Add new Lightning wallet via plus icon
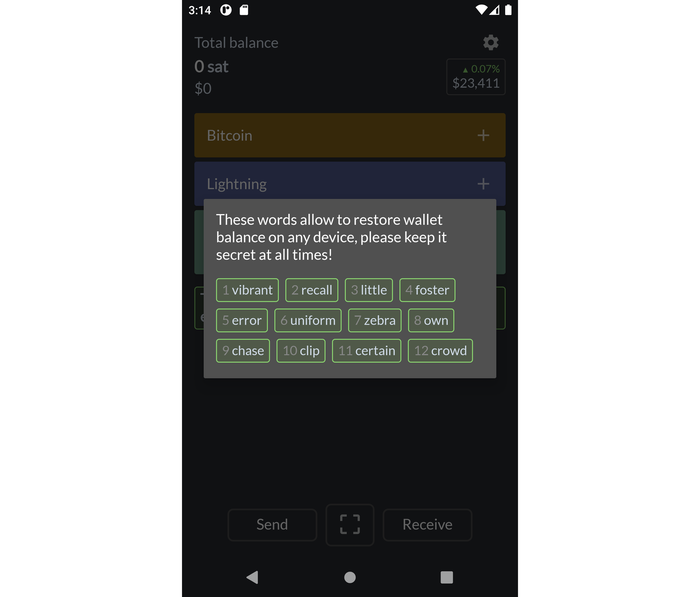The height and width of the screenshot is (597, 700). (x=484, y=184)
